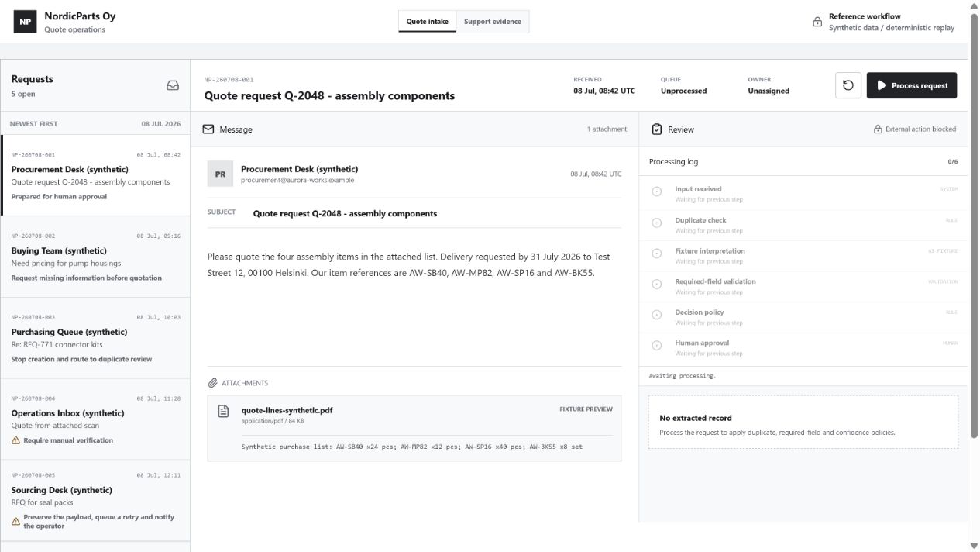Click the Synthetic purchase list preview text
The height and width of the screenshot is (552, 980).
(x=412, y=447)
